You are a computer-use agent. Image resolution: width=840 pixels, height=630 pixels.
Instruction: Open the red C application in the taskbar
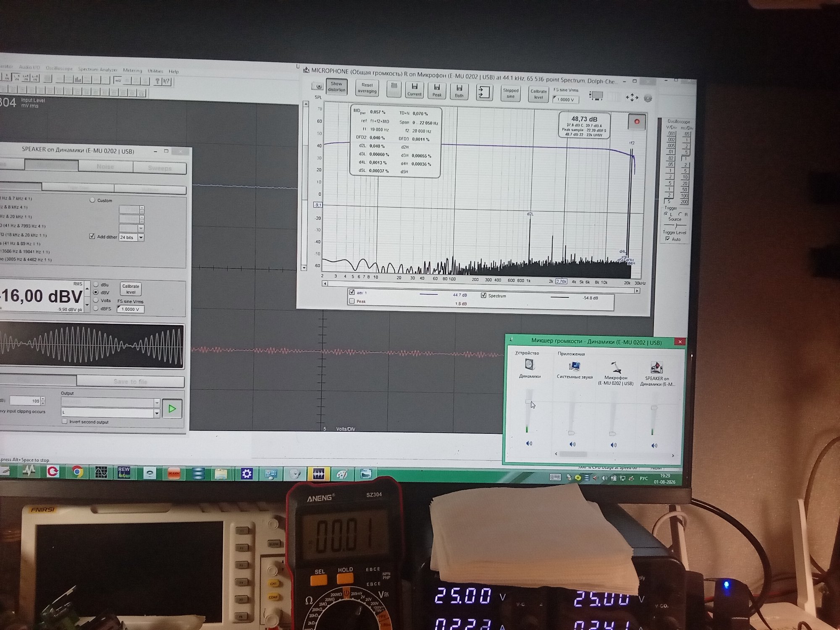pos(52,471)
